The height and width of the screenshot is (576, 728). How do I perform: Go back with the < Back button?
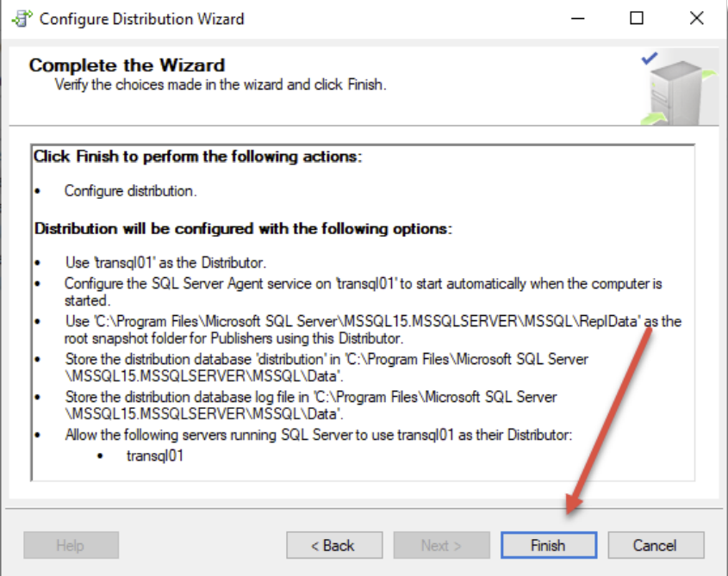click(x=334, y=545)
